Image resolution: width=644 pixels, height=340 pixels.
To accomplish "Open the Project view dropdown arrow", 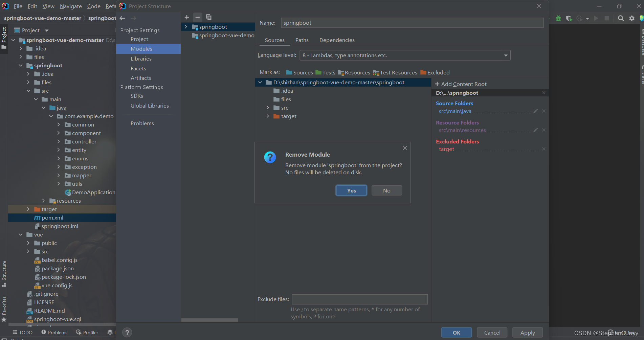I will pyautogui.click(x=47, y=30).
